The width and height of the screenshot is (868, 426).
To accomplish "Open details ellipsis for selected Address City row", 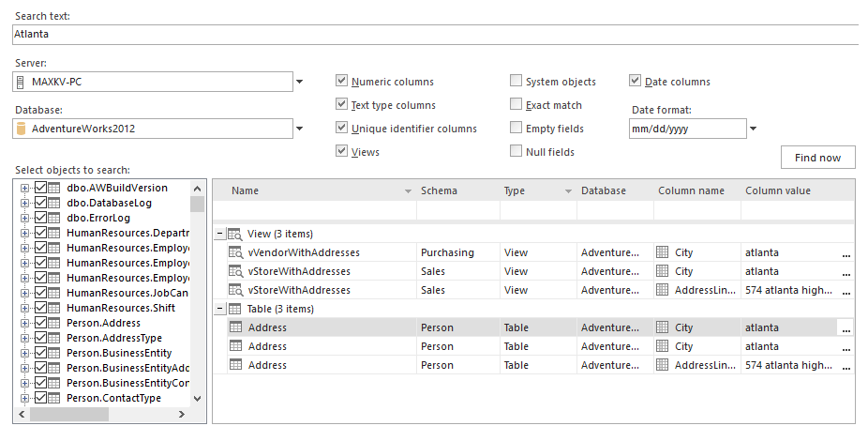I will click(846, 328).
